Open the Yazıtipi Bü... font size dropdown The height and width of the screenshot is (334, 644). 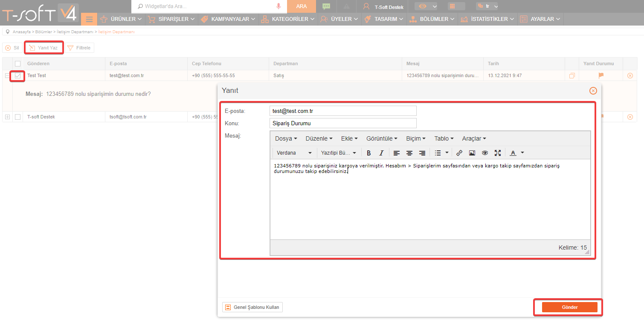coord(339,153)
